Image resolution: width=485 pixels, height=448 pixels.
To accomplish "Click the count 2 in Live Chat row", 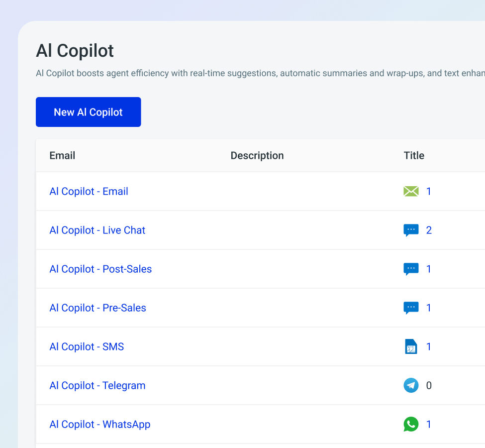I will point(429,230).
